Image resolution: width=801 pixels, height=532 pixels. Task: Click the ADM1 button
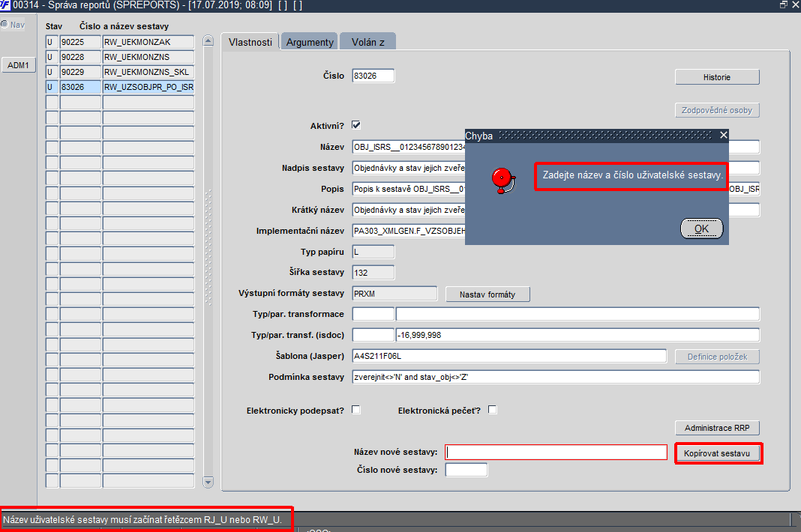tap(19, 65)
